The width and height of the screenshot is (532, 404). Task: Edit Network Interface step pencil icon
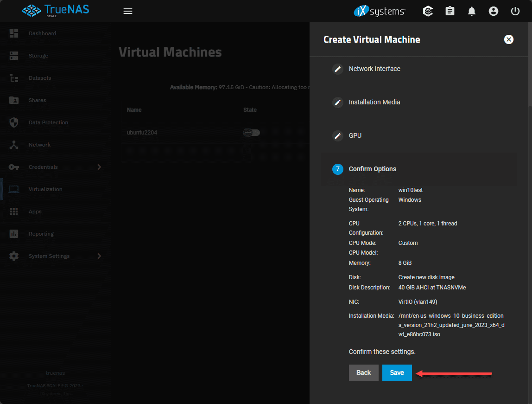(x=338, y=69)
